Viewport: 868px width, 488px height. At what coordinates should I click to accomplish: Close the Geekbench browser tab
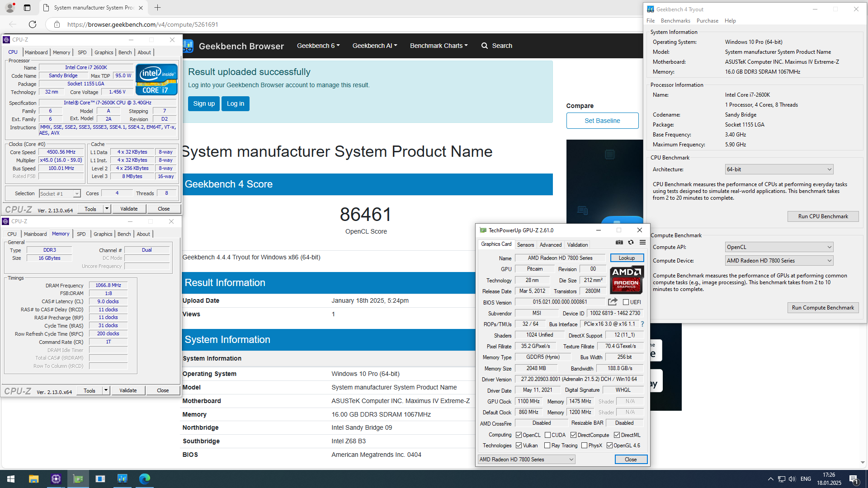(x=141, y=8)
